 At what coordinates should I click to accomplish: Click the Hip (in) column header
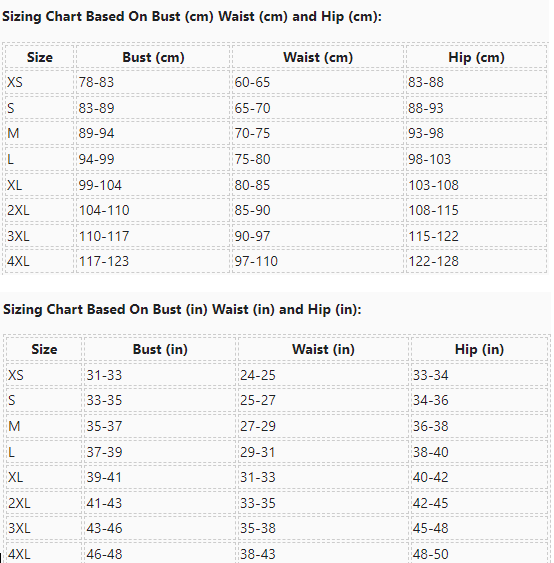pyautogui.click(x=479, y=349)
